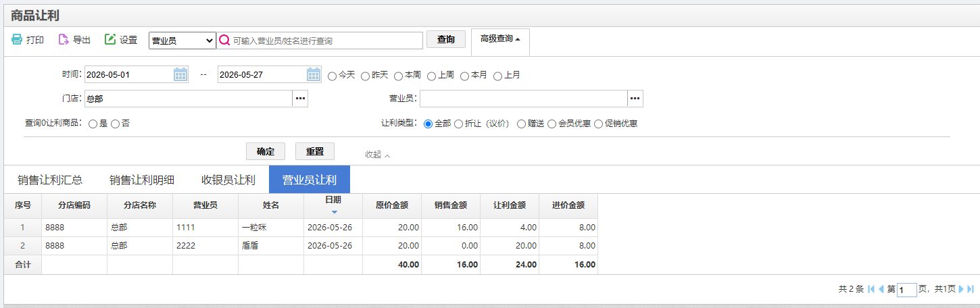Click the 打印 printer icon
The image size is (980, 308).
tap(17, 40)
